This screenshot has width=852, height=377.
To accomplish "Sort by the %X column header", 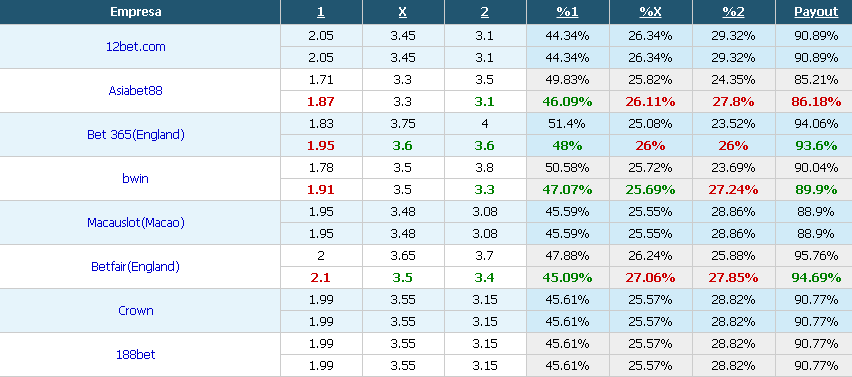I will coord(650,12).
